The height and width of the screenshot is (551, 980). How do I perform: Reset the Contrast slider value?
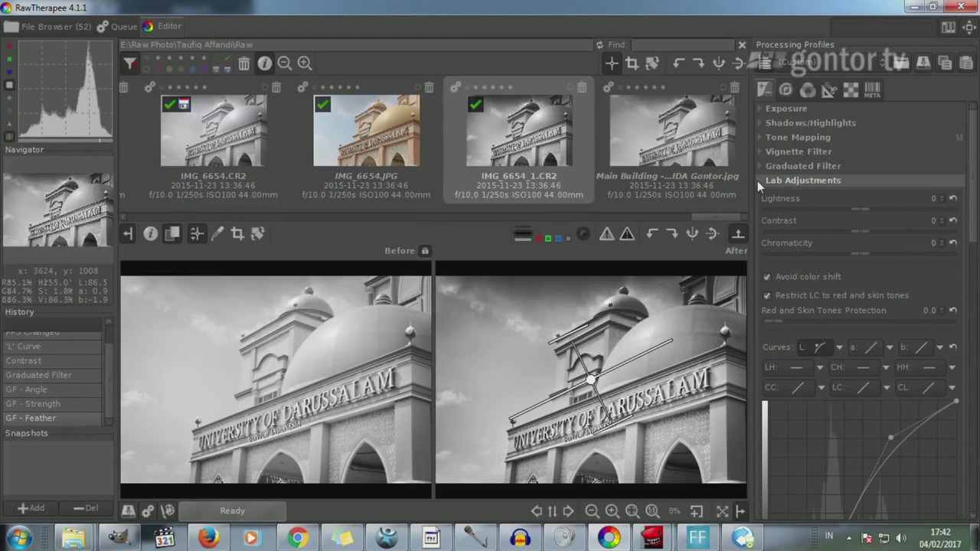[953, 220]
